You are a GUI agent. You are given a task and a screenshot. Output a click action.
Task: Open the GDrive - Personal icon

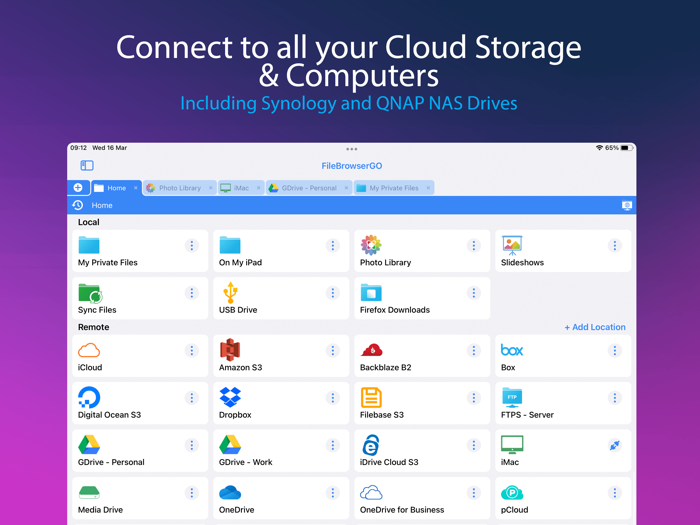coord(89,445)
